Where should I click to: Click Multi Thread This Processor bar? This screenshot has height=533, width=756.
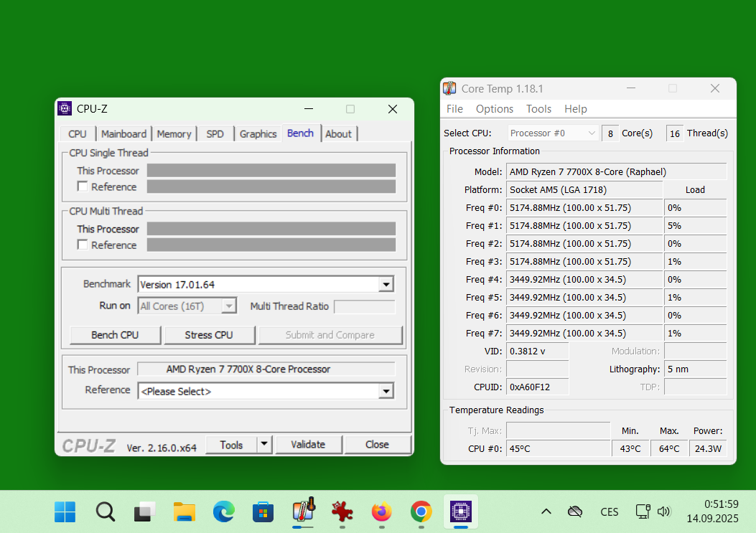pos(271,228)
